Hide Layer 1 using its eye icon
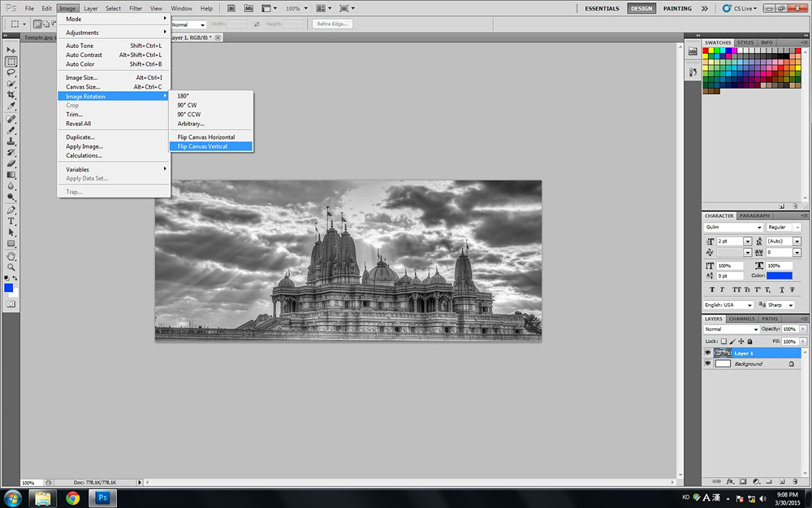Viewport: 812px width, 508px height. (707, 354)
